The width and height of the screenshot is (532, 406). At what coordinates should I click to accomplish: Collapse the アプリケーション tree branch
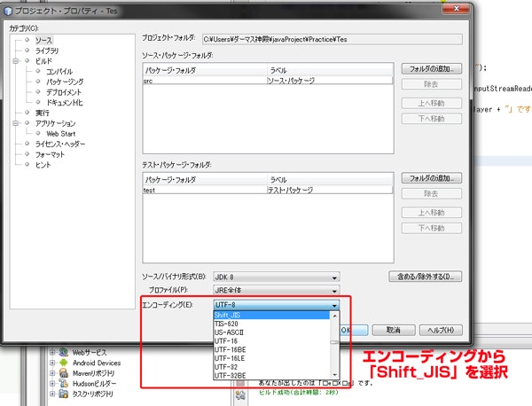15,123
